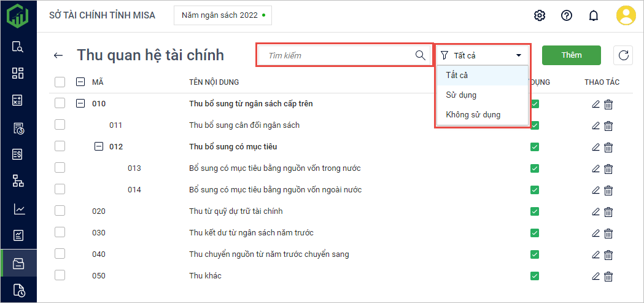Toggle the select-all header checkbox
644x303 pixels.
pos(60,82)
